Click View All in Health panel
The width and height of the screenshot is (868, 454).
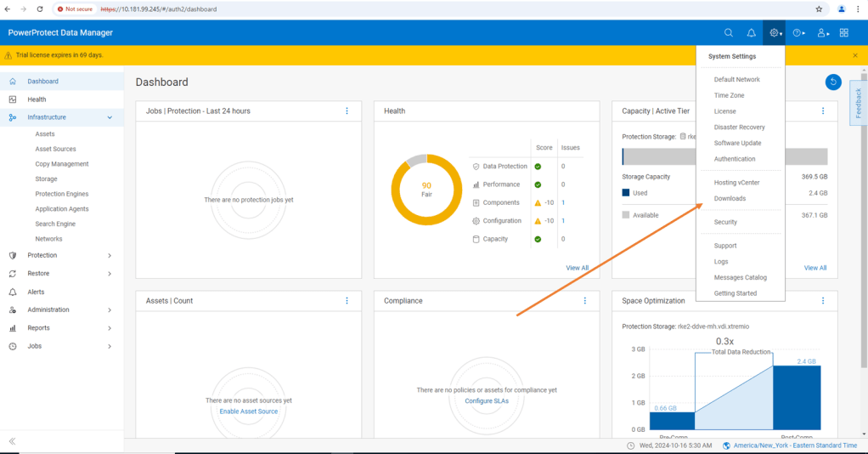[x=577, y=268]
